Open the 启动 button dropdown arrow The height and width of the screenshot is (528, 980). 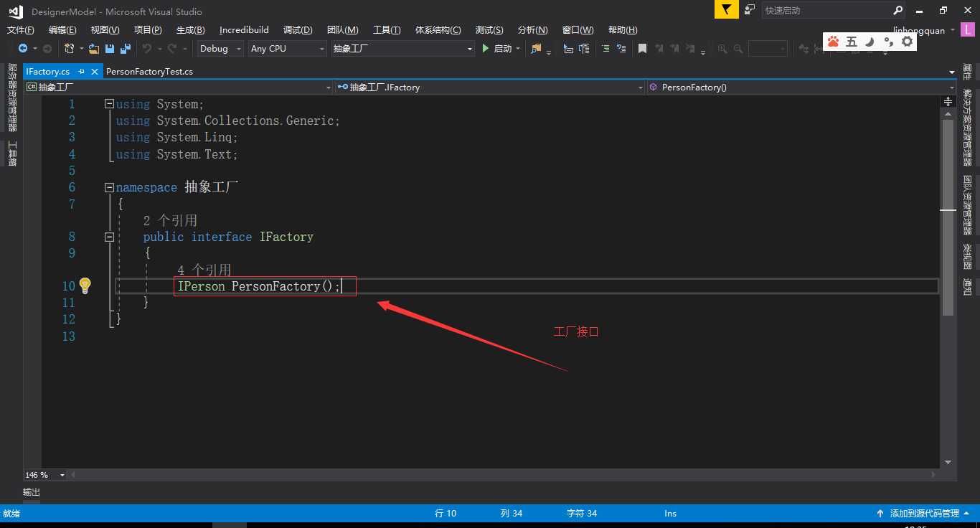click(518, 49)
